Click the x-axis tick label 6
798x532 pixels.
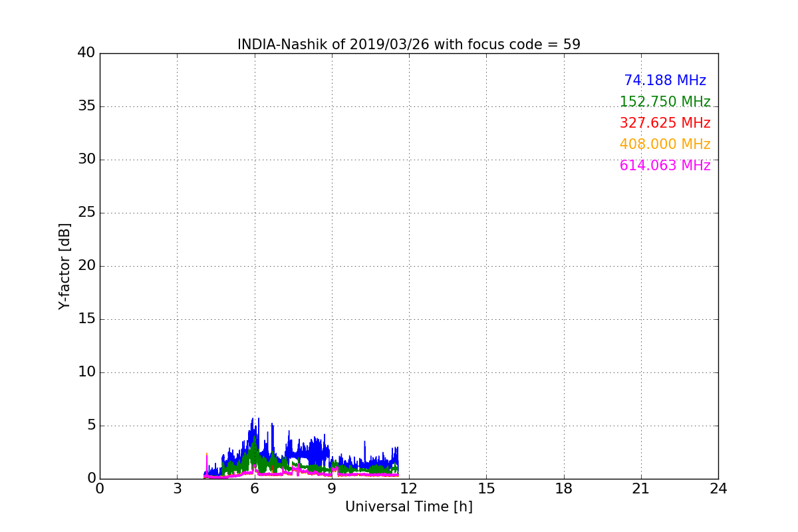(255, 489)
